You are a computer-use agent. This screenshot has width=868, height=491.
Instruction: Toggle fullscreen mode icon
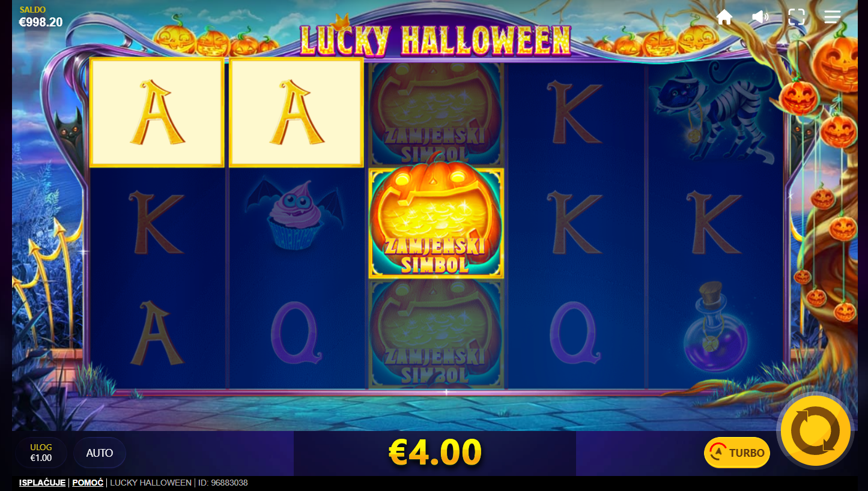pos(797,17)
